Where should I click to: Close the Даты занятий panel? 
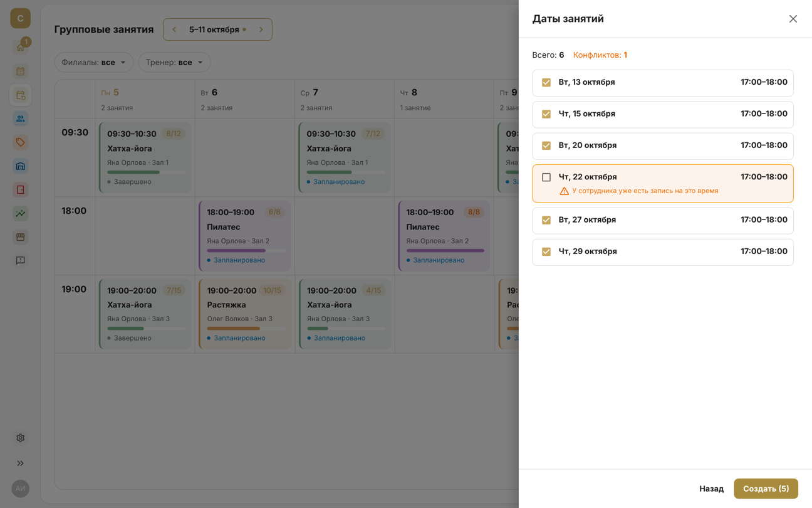[793, 19]
